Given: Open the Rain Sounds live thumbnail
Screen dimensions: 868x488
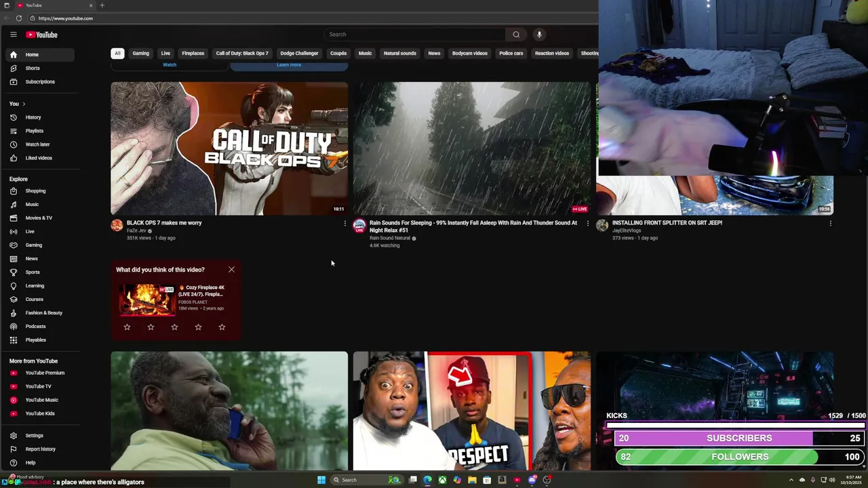Looking at the screenshot, I should (472, 148).
